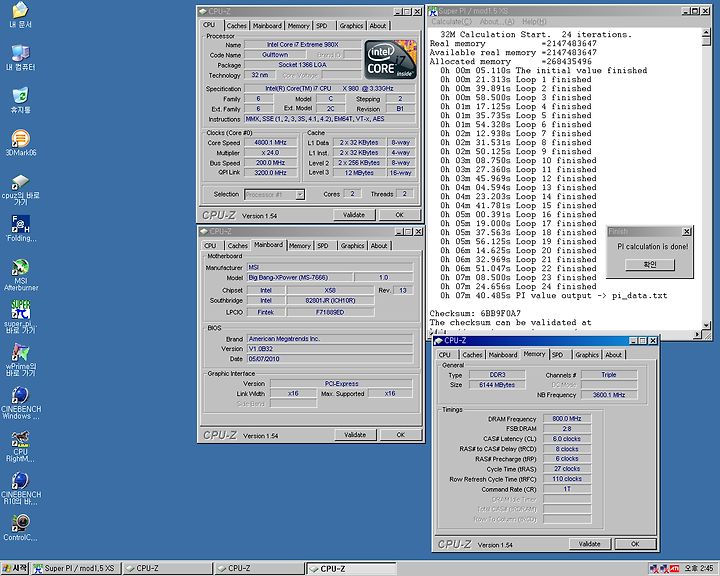Screen dimensions: 720x576
Task: Select the MSI Afterburner desktop icon
Action: tap(21, 275)
